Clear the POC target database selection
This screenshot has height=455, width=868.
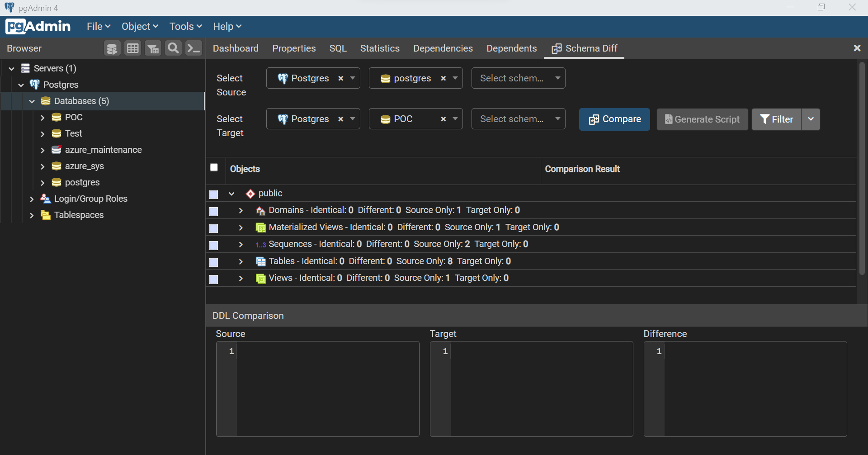(443, 119)
